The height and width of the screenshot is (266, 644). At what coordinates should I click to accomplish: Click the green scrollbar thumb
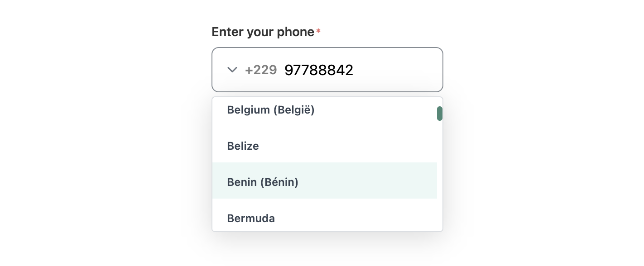[439, 114]
